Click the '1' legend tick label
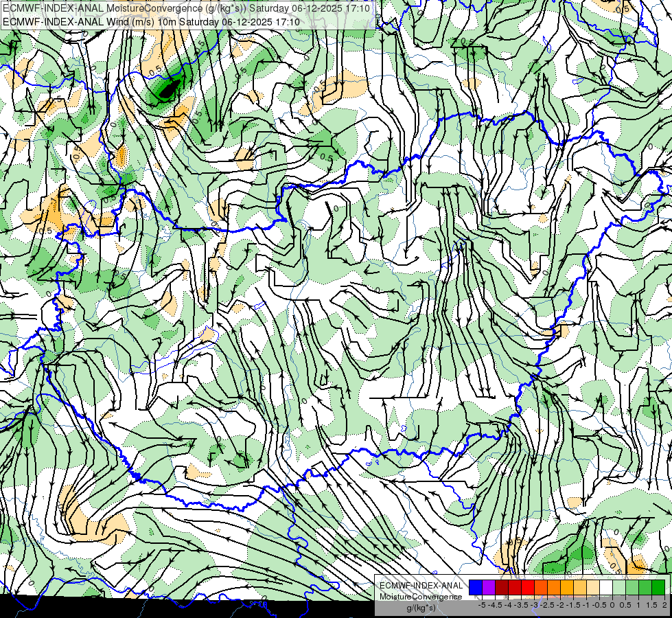The image size is (672, 618). 638,605
